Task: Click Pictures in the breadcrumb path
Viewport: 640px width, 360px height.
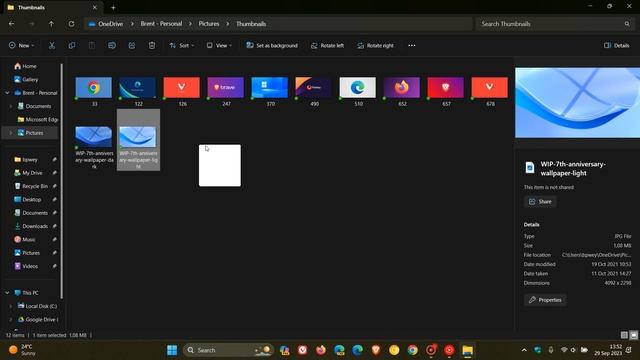Action: [209, 24]
